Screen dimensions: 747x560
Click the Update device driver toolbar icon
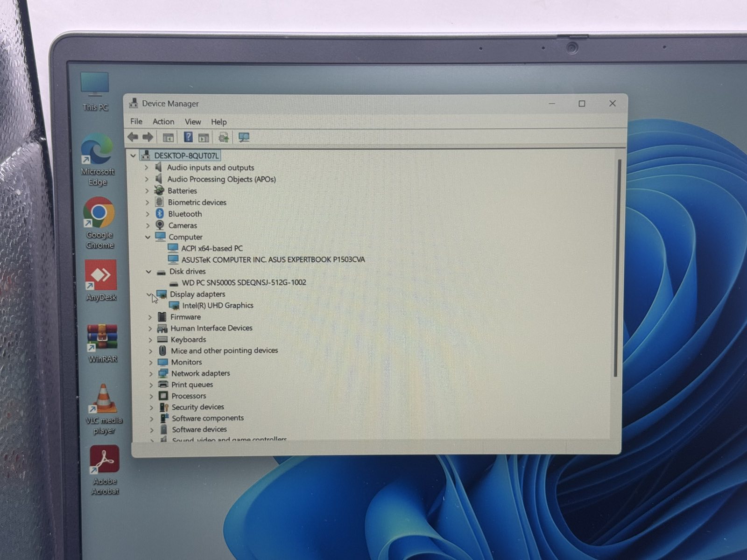(223, 137)
